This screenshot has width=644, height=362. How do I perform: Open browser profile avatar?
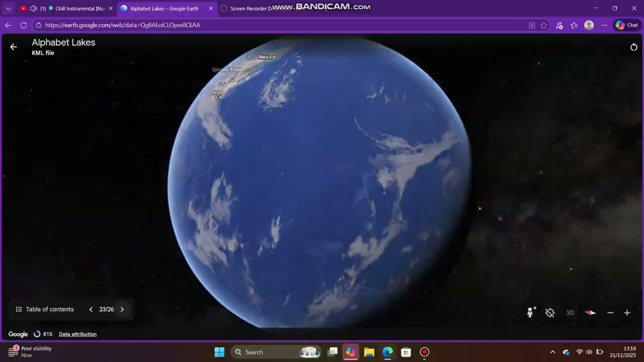click(589, 25)
